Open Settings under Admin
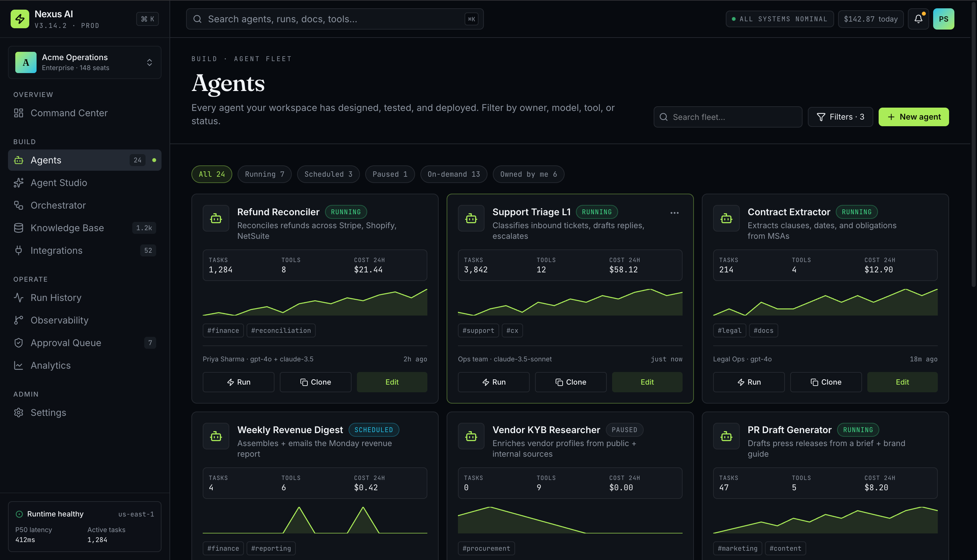Screen dimensions: 977x560 tap(85, 413)
